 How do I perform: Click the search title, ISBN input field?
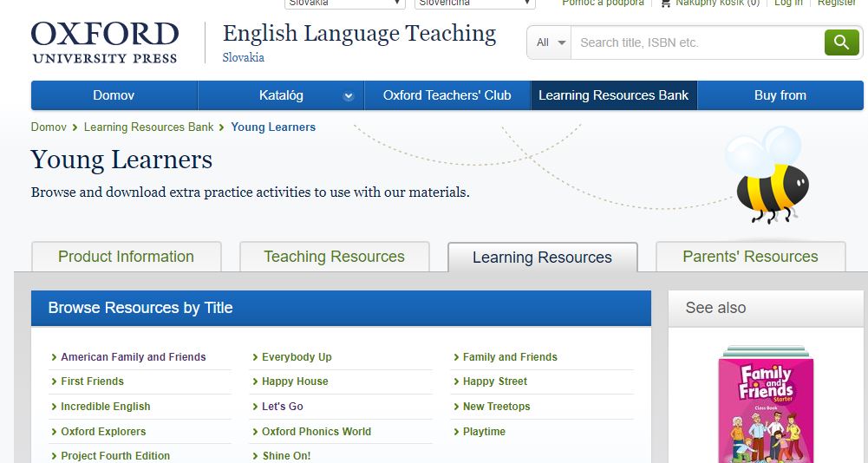pyautogui.click(x=697, y=42)
